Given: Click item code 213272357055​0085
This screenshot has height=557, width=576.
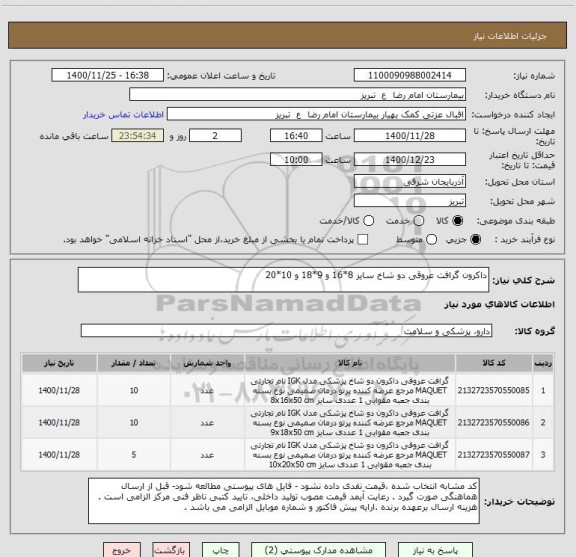Looking at the screenshot, I should pos(493,390).
